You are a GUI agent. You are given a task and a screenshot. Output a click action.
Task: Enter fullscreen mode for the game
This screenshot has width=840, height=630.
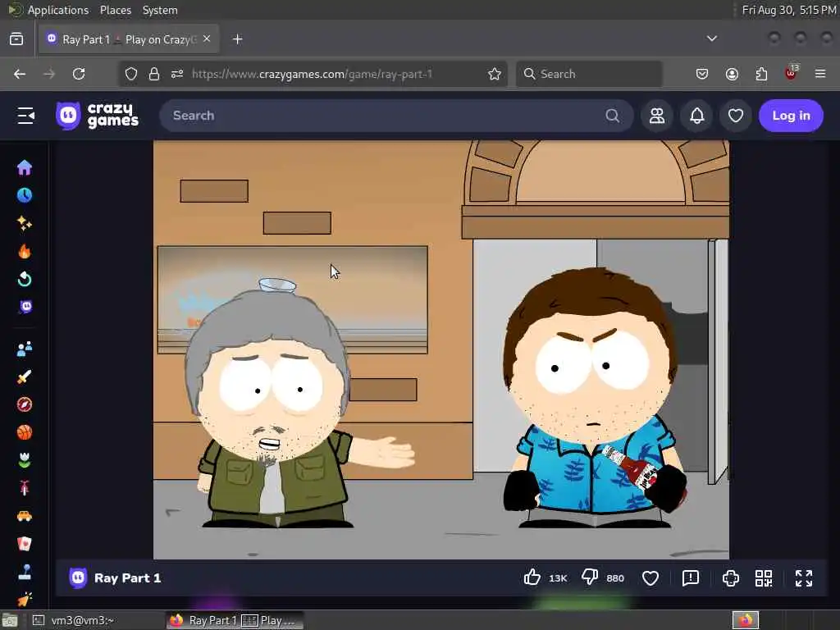pos(804,578)
